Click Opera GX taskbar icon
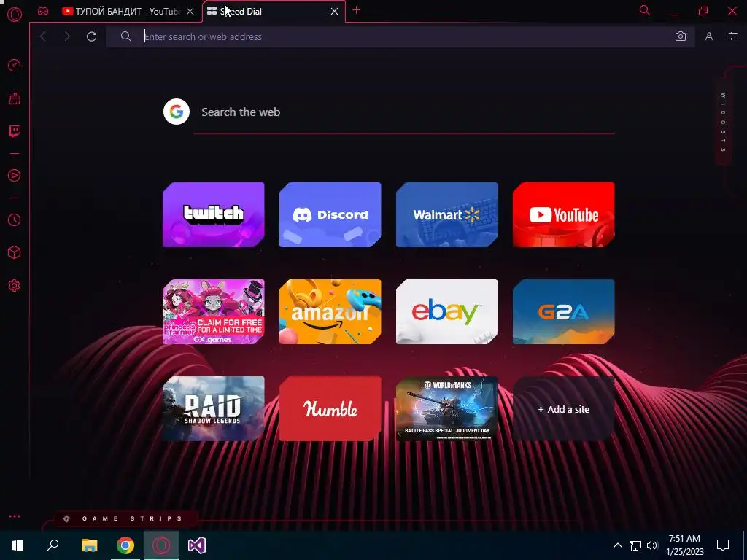The height and width of the screenshot is (560, 747). (x=161, y=545)
